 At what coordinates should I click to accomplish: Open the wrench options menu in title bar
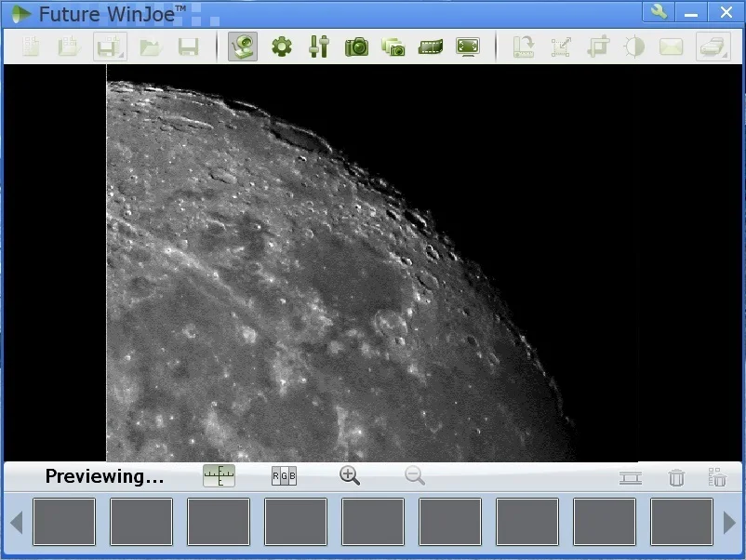[659, 12]
